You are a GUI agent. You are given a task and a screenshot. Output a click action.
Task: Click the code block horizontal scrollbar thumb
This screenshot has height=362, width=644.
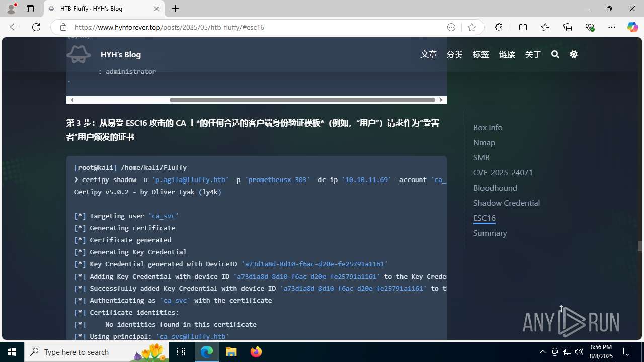click(x=302, y=100)
